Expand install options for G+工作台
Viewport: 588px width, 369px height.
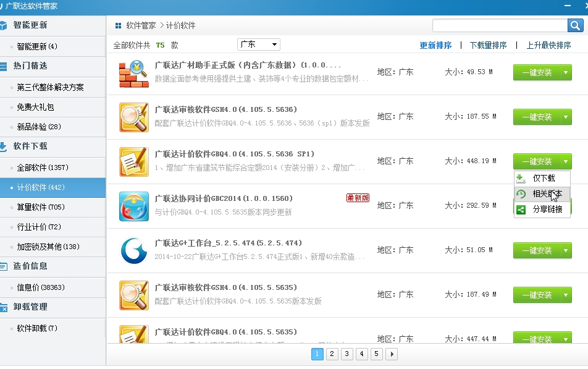coord(566,250)
